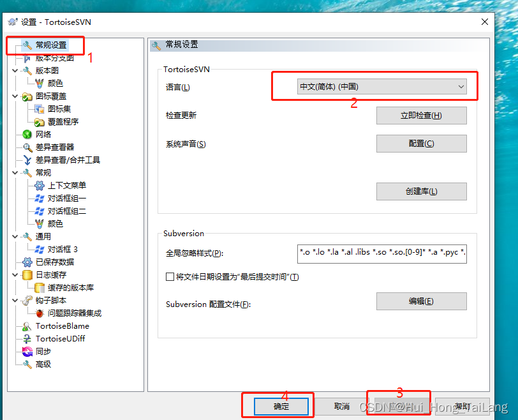Click the globe icon beside 网络
This screenshot has height=420, width=518.
pos(27,135)
